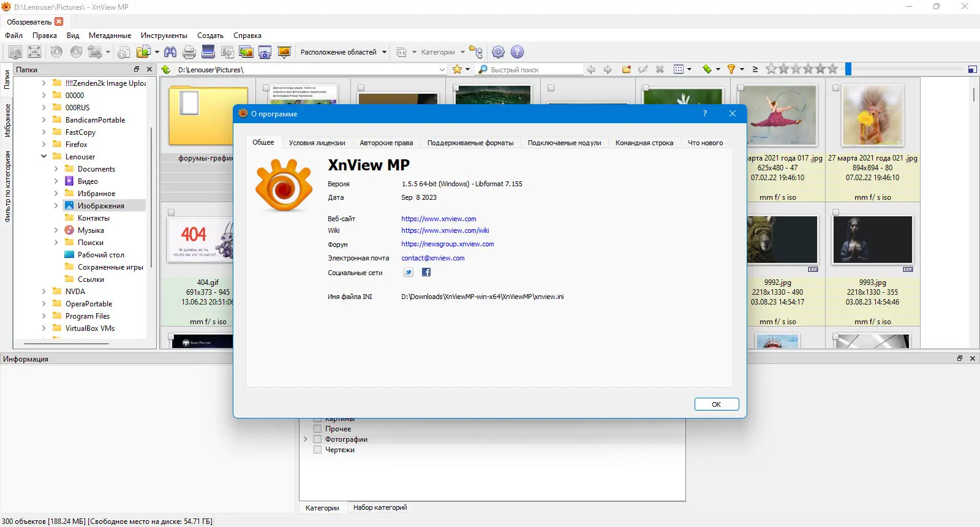The height and width of the screenshot is (527, 980).
Task: Toggle the folder tree view icon
Action: [476, 52]
